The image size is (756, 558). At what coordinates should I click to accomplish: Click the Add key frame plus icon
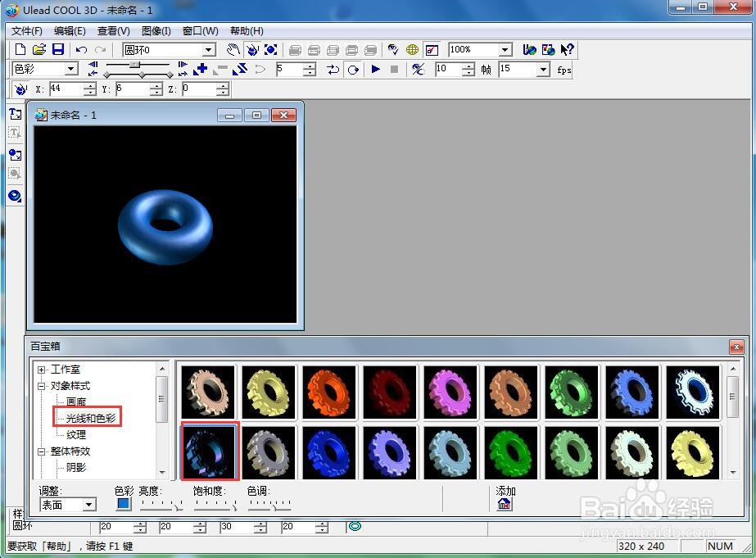[x=200, y=70]
